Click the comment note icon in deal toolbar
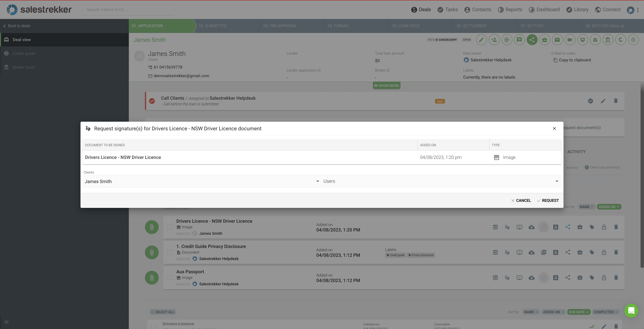644x329 pixels. point(519,40)
